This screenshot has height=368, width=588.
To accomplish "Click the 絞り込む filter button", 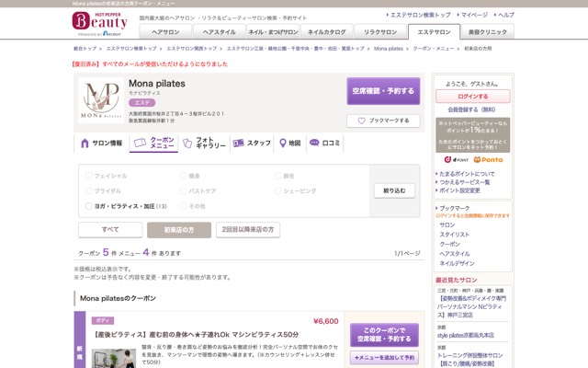I will coord(394,190).
